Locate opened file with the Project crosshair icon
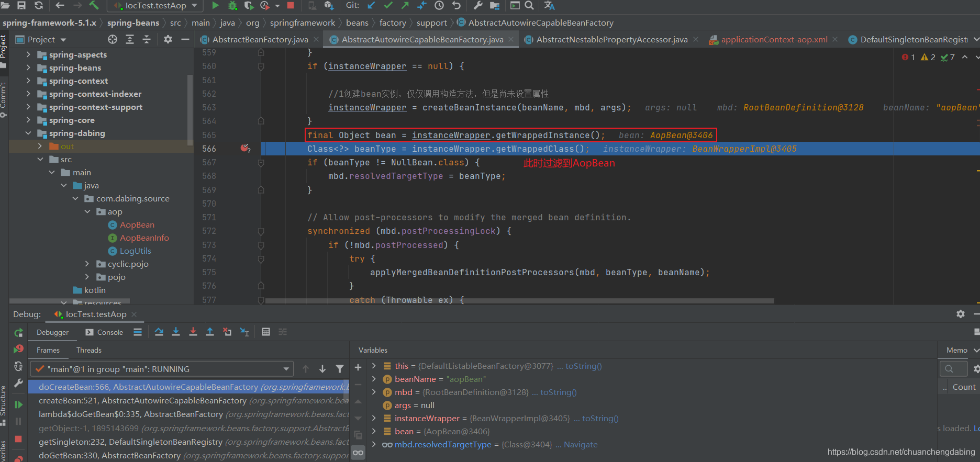Screen dimensions: 980x462 click(113, 39)
